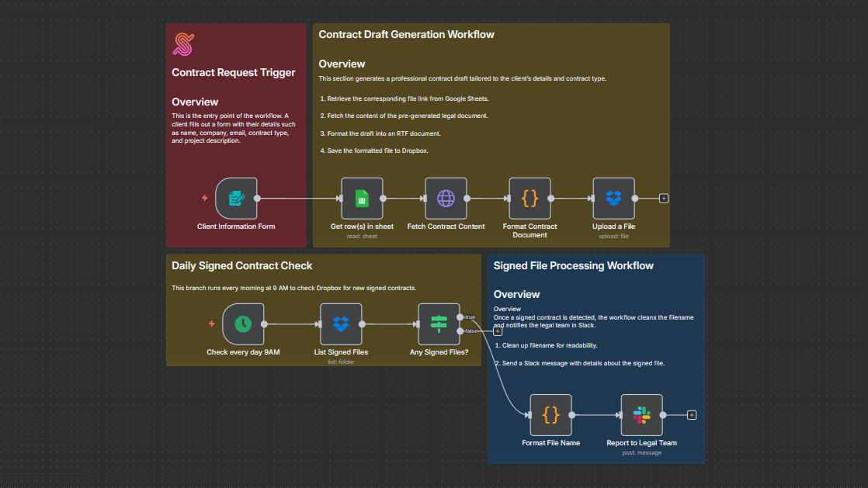Viewport: 868px width, 488px height.
Task: Open the Check every day 9AM schedule node
Action: tap(243, 324)
